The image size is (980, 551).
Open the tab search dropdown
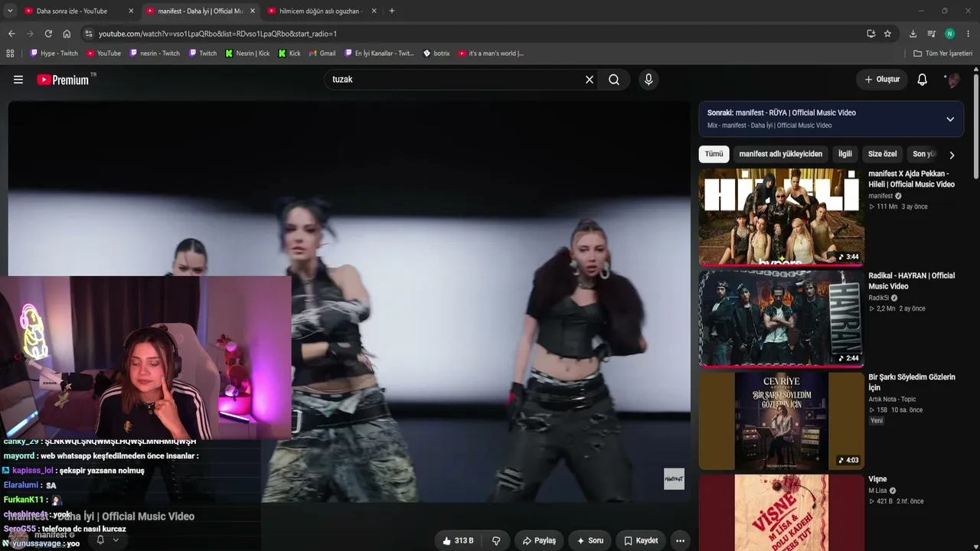point(9,11)
